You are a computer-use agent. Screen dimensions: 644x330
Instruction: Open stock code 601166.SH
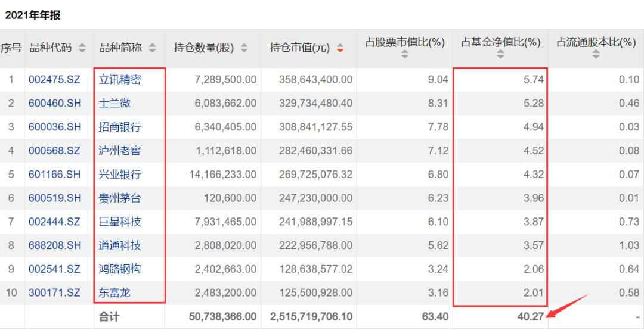pos(55,175)
